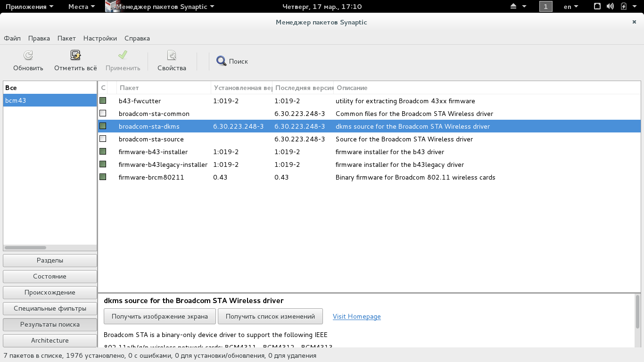Select package name broadcom-sta-common

154,114
